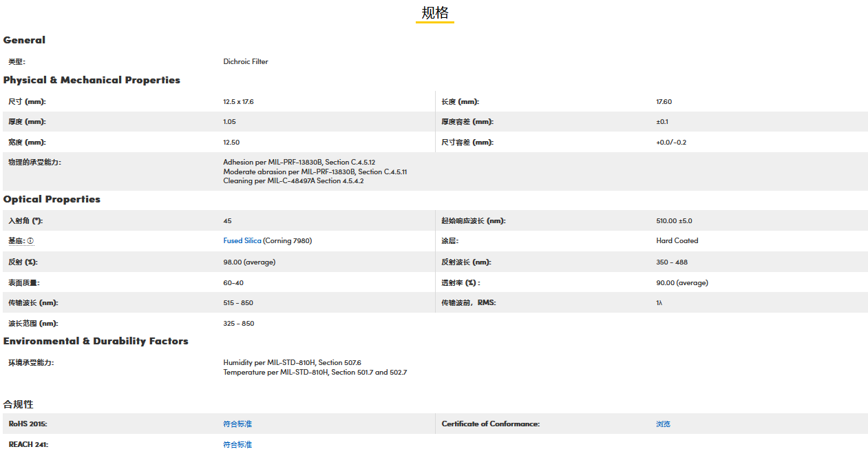This screenshot has width=868, height=458.
Task: Click the General section heading
Action: point(24,40)
